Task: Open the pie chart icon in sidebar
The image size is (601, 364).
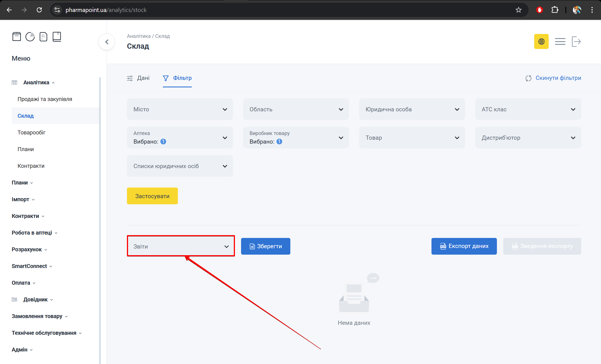Action: tap(30, 36)
